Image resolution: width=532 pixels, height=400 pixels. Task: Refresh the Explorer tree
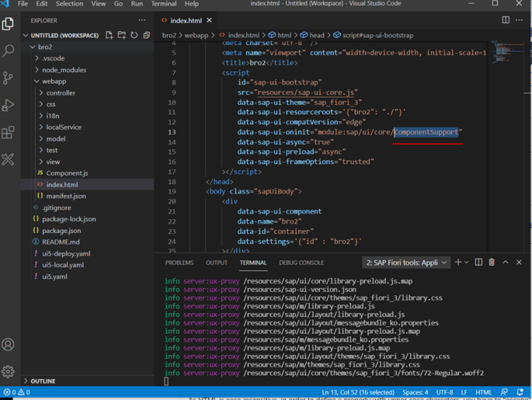coord(134,35)
